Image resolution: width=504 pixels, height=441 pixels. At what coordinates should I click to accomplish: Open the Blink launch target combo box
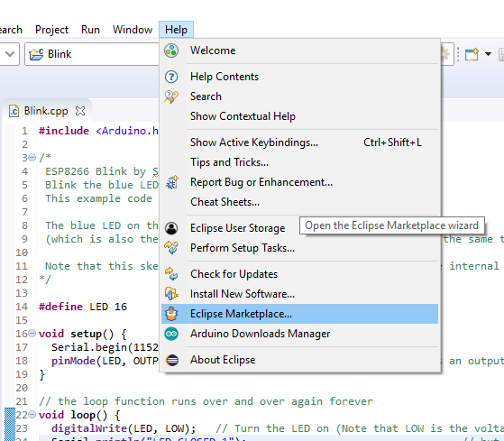point(92,54)
